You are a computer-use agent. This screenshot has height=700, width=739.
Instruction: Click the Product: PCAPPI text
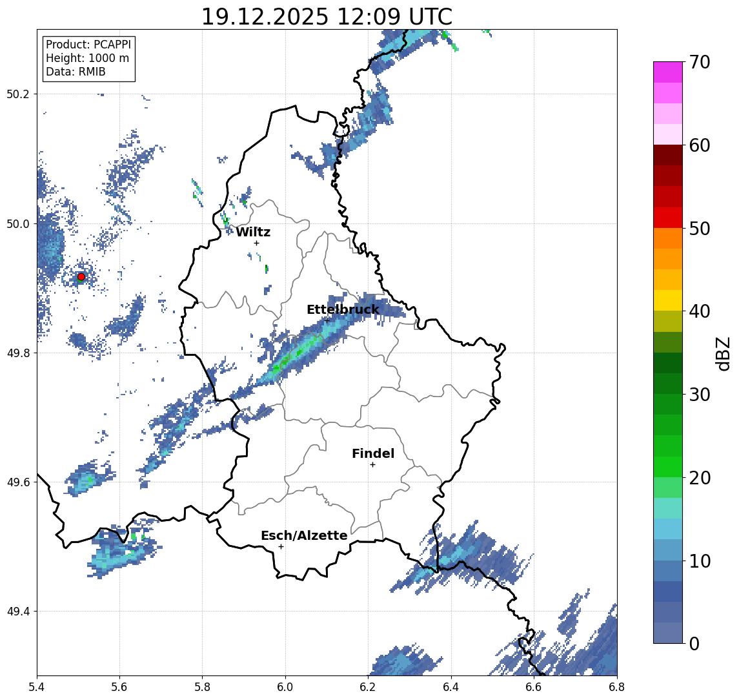tap(88, 45)
